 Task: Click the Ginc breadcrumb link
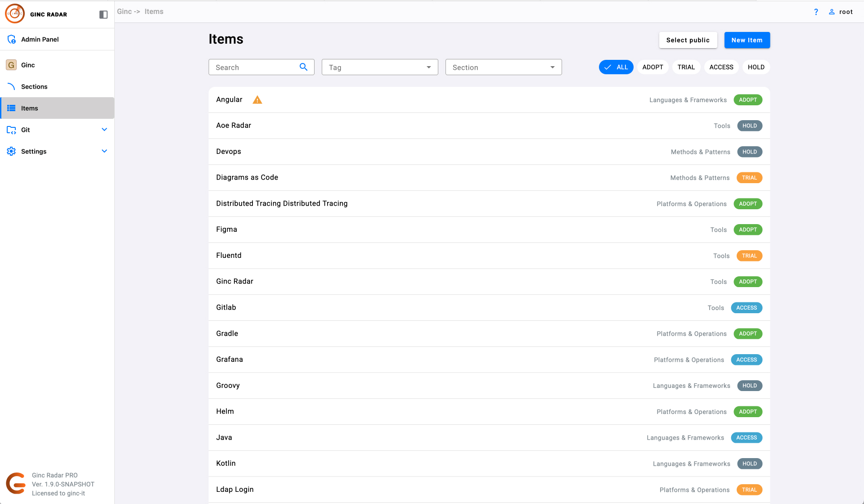pos(124,12)
